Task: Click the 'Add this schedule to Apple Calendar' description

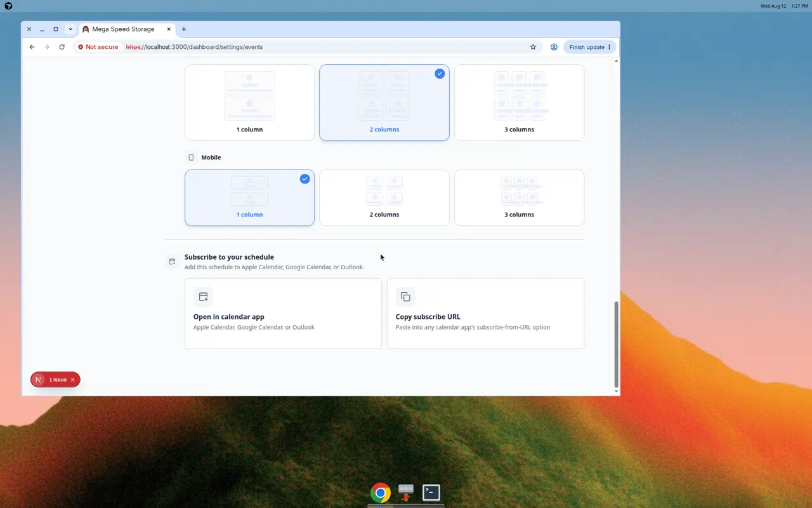Action: pos(274,267)
